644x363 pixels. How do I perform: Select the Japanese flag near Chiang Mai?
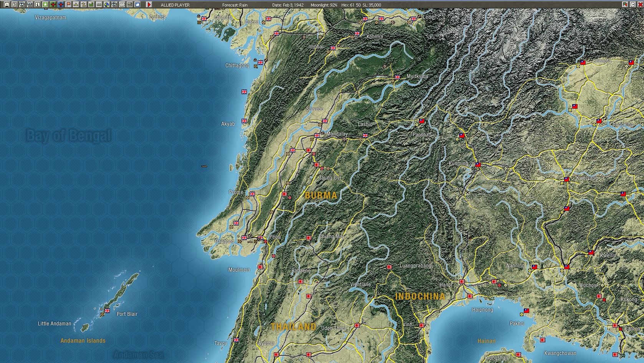(309, 238)
